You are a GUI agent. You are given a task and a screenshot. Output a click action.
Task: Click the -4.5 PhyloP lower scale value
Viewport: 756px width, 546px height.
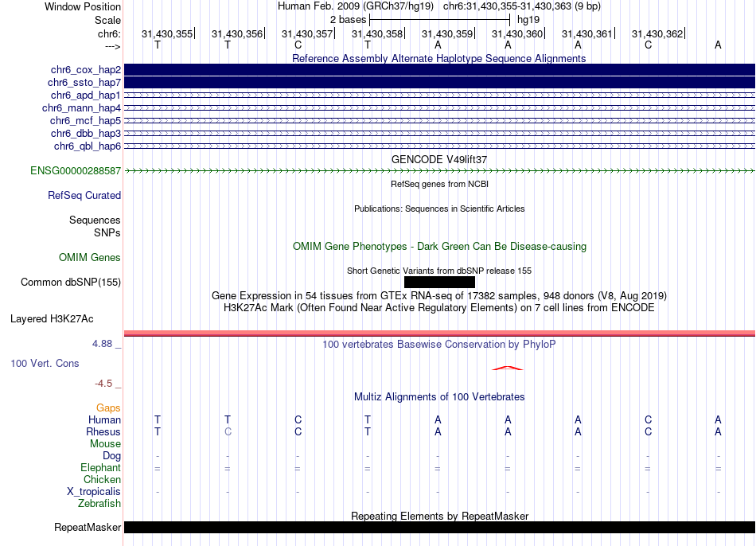tap(103, 384)
